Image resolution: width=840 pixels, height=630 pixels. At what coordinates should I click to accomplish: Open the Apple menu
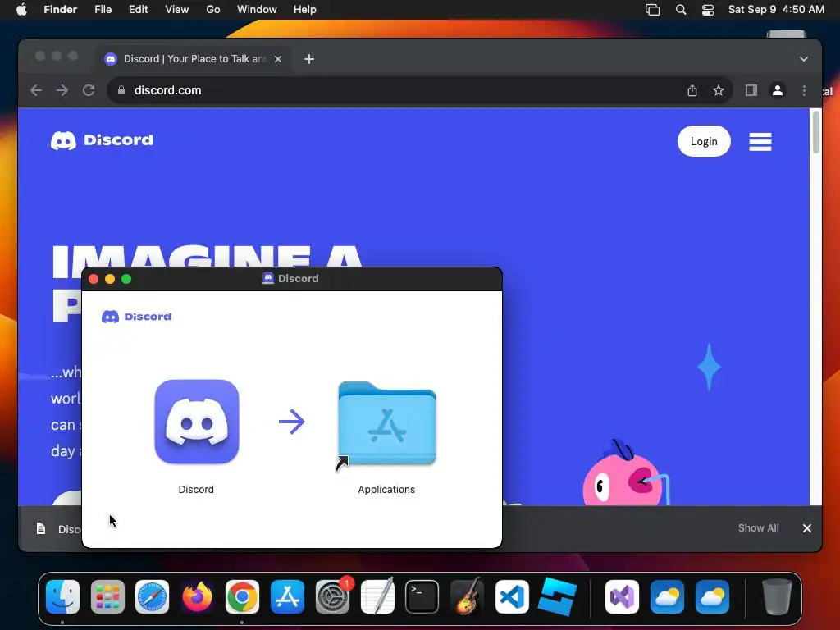(x=21, y=10)
